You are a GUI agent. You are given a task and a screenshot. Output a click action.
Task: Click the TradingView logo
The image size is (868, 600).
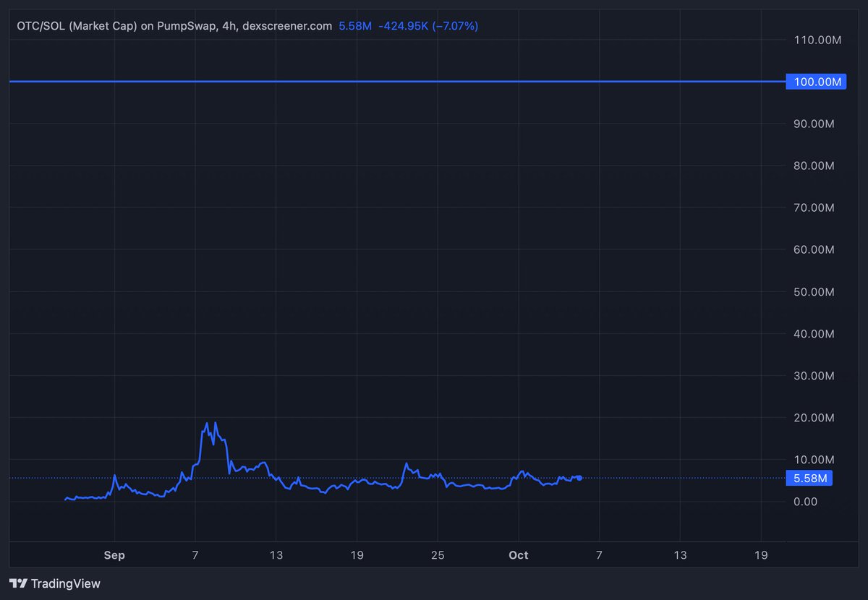tap(55, 583)
